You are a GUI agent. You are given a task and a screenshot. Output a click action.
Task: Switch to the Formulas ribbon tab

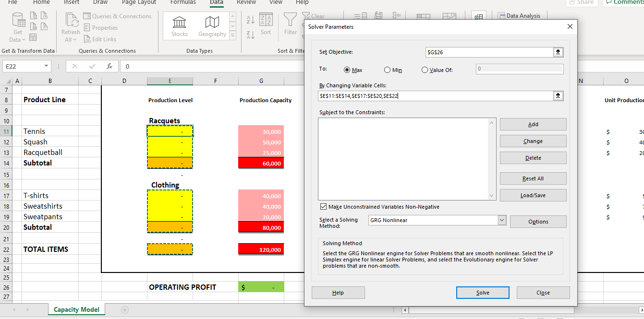183,3
